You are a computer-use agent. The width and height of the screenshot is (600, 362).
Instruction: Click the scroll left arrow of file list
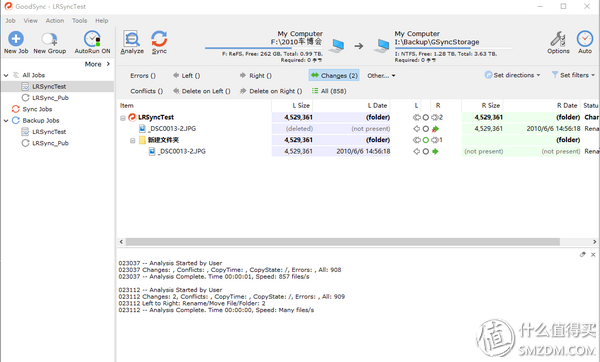pos(121,242)
